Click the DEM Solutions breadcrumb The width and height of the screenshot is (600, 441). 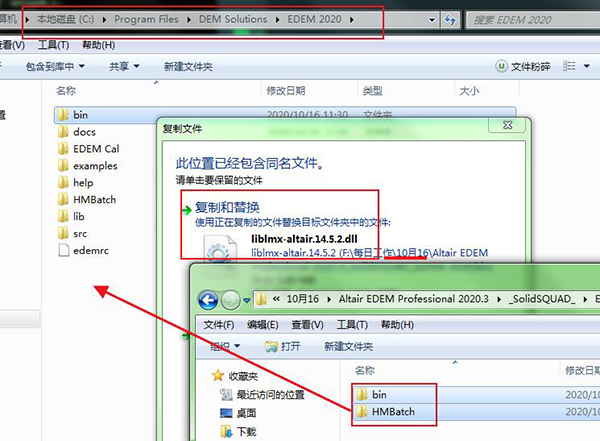(x=233, y=19)
